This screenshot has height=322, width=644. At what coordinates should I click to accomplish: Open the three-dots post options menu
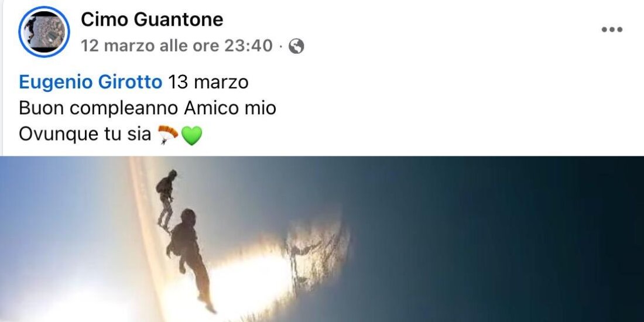point(612,30)
